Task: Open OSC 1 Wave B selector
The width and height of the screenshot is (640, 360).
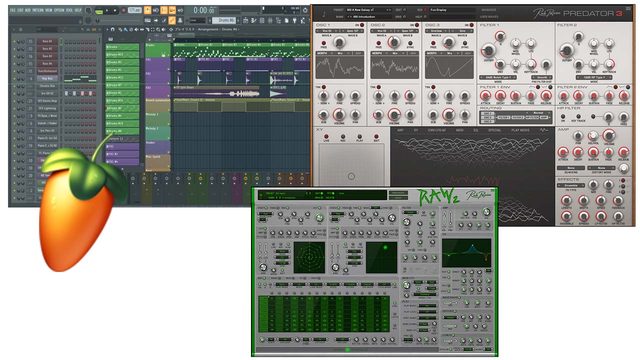Action: click(x=351, y=31)
